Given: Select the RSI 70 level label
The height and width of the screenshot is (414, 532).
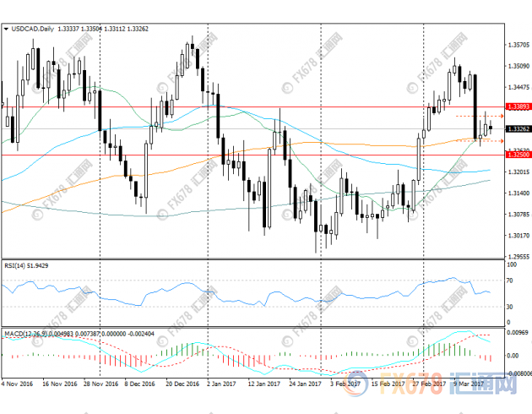Looking at the screenshot, I should pyautogui.click(x=509, y=281).
